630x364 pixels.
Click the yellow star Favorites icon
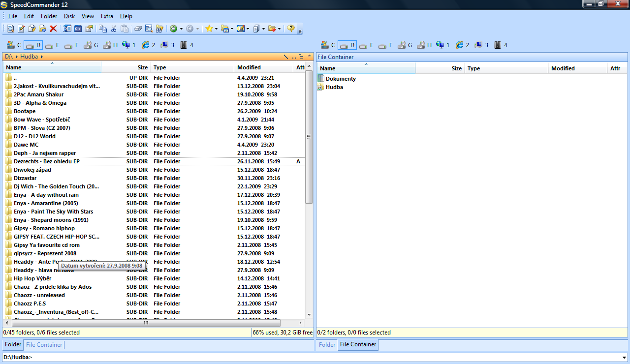[209, 29]
